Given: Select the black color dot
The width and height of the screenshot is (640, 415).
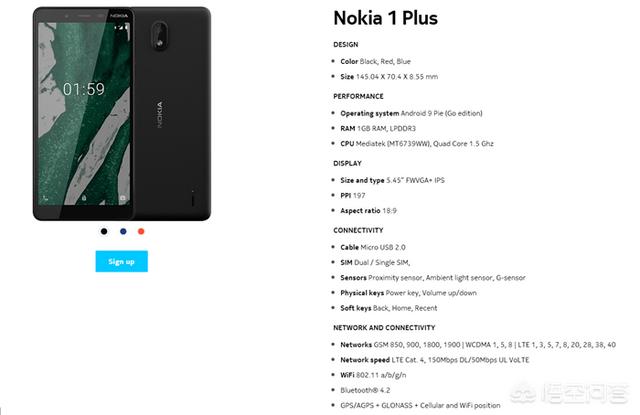Looking at the screenshot, I should pos(104,231).
